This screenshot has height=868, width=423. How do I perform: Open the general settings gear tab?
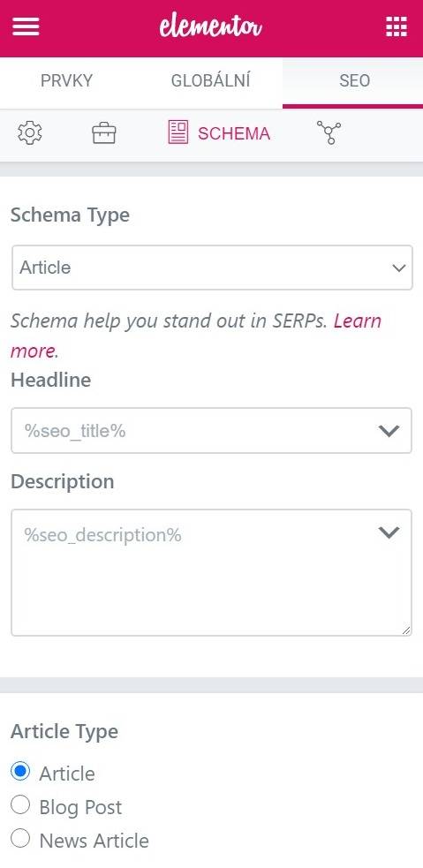coord(30,133)
